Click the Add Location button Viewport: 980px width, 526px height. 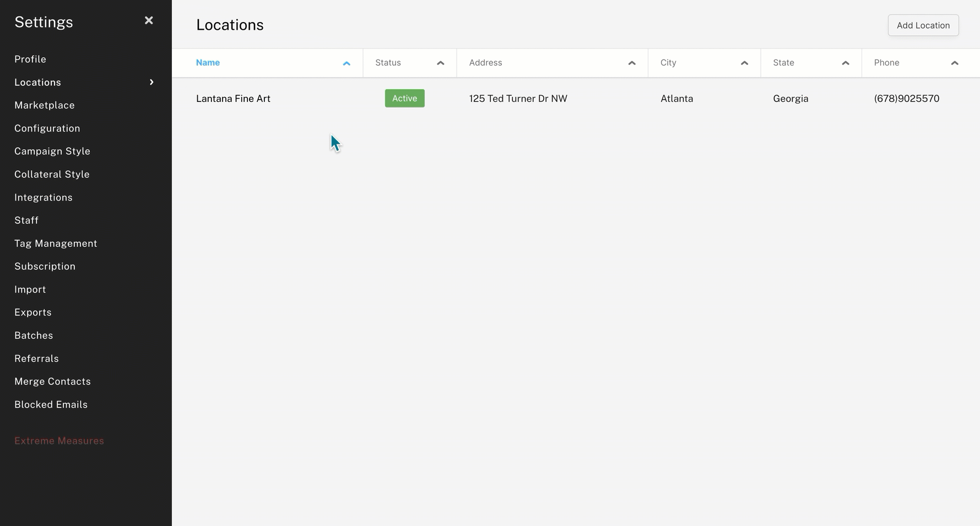[923, 25]
